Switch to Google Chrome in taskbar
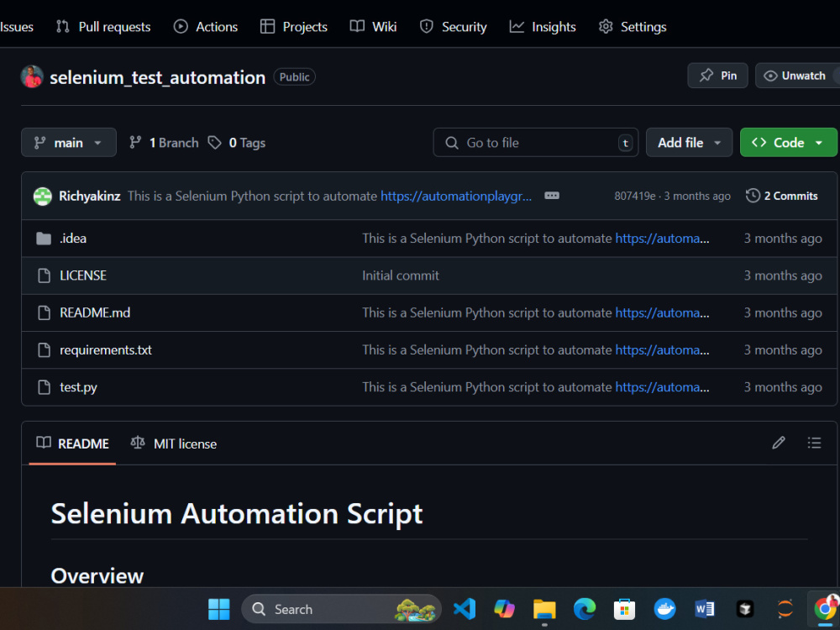 [x=825, y=609]
